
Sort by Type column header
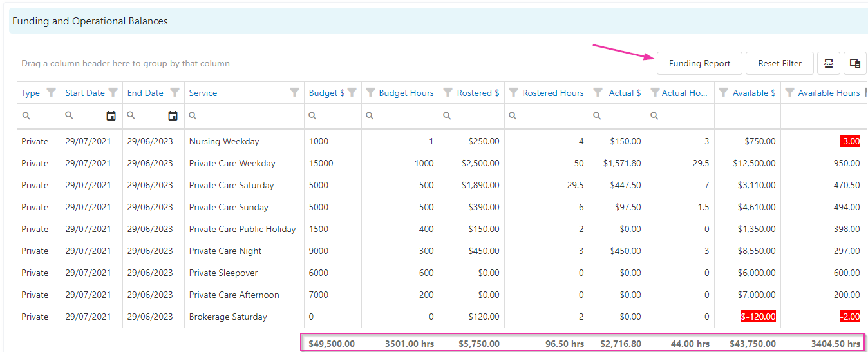click(x=30, y=93)
